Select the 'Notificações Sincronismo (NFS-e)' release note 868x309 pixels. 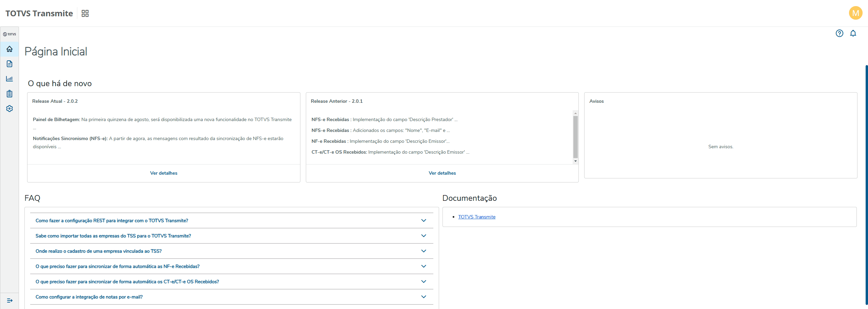tap(158, 142)
